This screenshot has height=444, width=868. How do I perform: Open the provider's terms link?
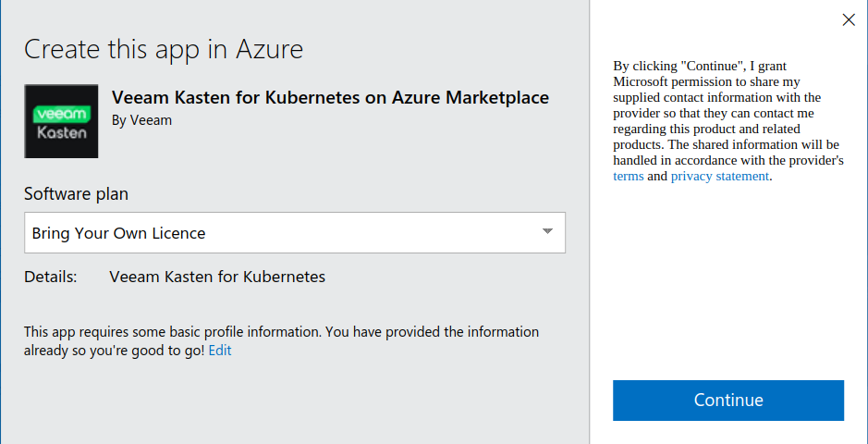(x=629, y=176)
